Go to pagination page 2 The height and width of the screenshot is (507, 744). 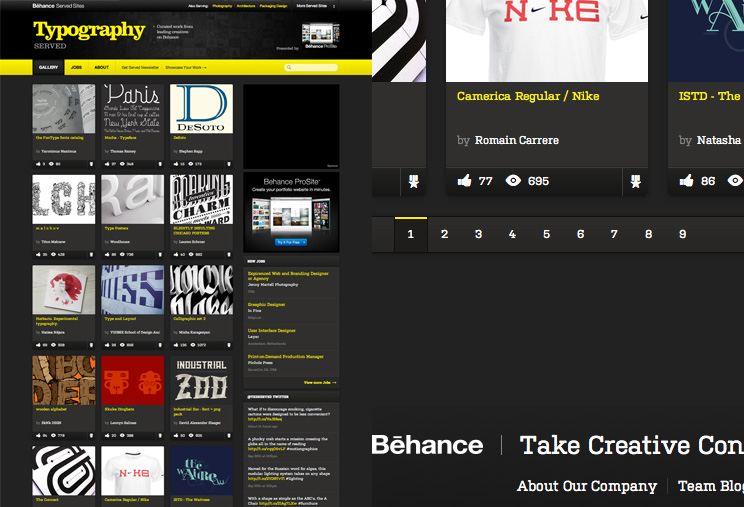[444, 234]
